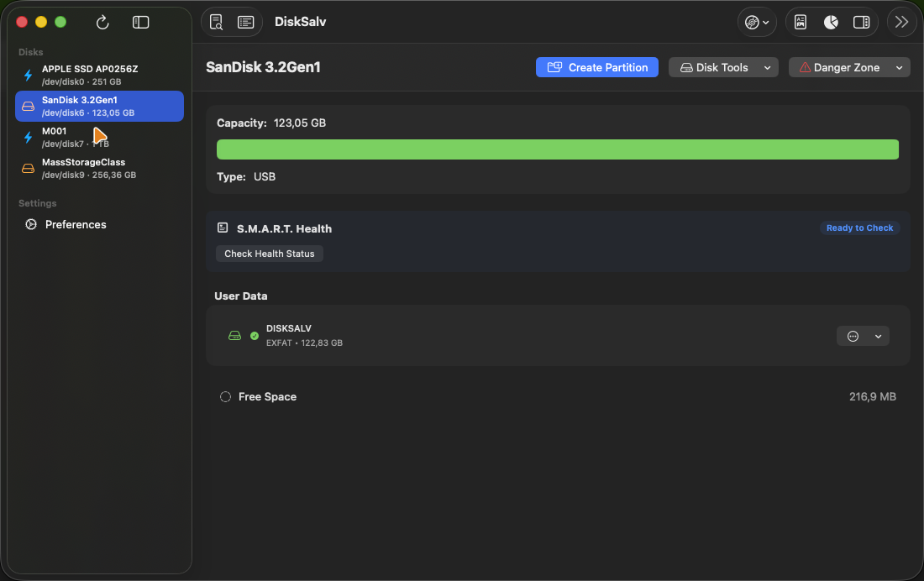Viewport: 924px width, 581px height.
Task: Click the Create Partition button
Action: (597, 67)
